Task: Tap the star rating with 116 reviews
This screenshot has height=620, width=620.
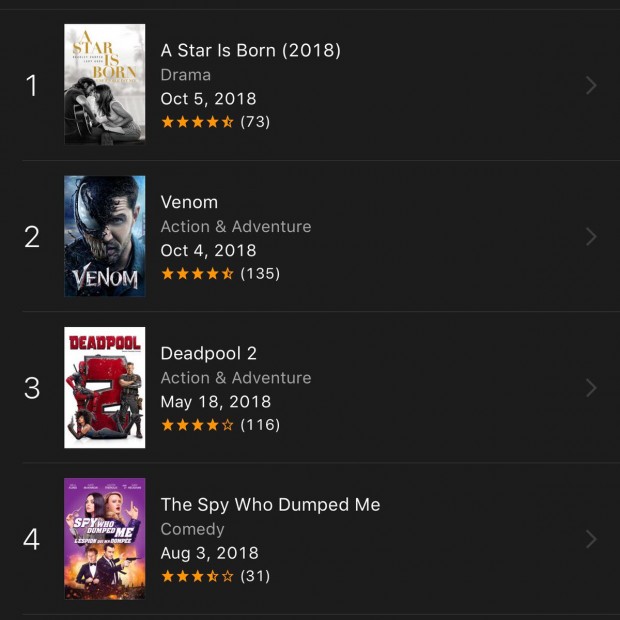Action: click(x=221, y=425)
